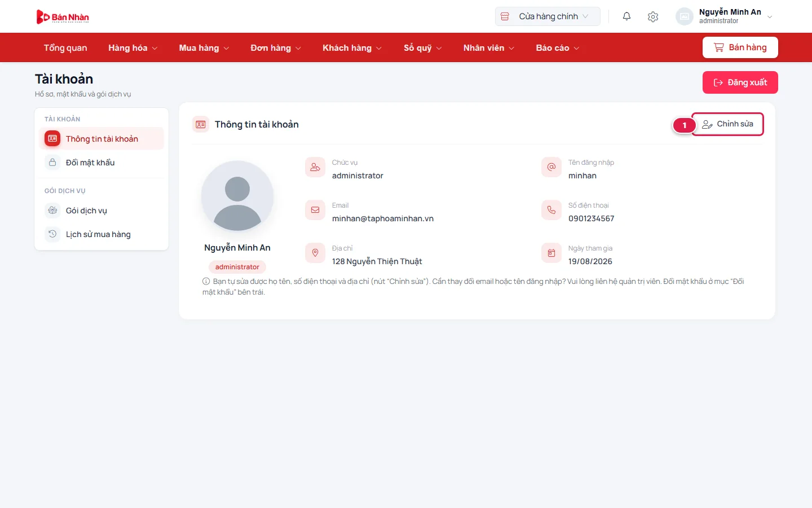This screenshot has width=812, height=508.
Task: Expand the Nhân viên menu
Action: click(489, 48)
